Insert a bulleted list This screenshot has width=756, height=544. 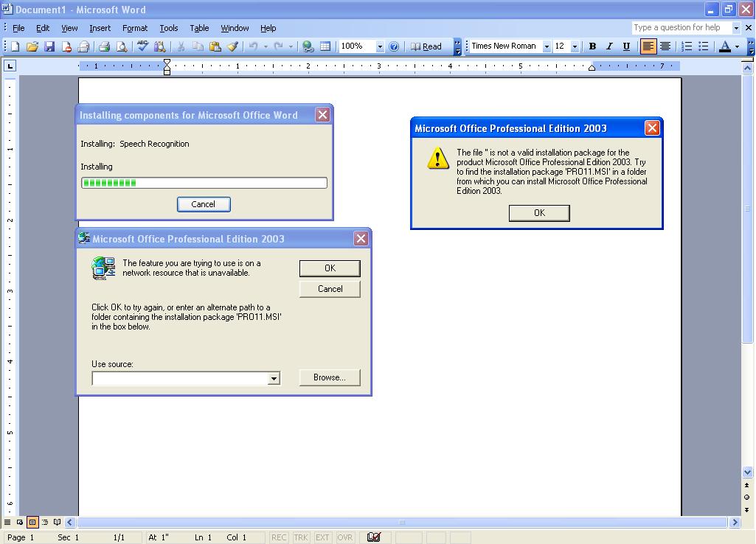(704, 46)
